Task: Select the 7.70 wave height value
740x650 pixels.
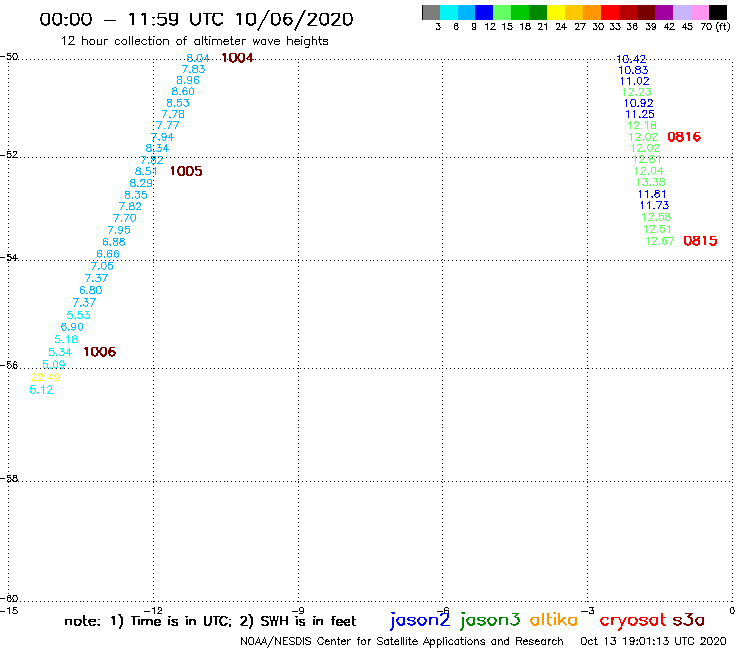Action: (x=125, y=219)
